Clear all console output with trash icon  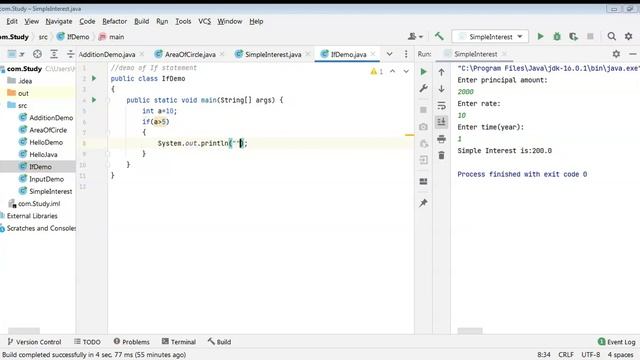tap(441, 156)
